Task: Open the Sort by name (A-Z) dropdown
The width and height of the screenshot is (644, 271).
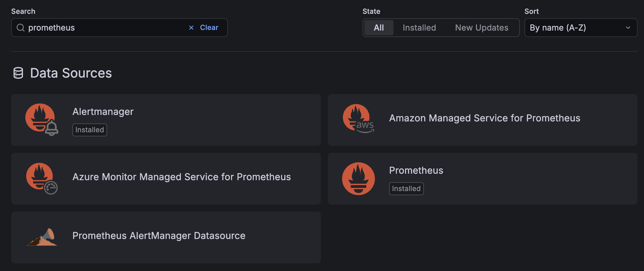Action: pos(581,28)
